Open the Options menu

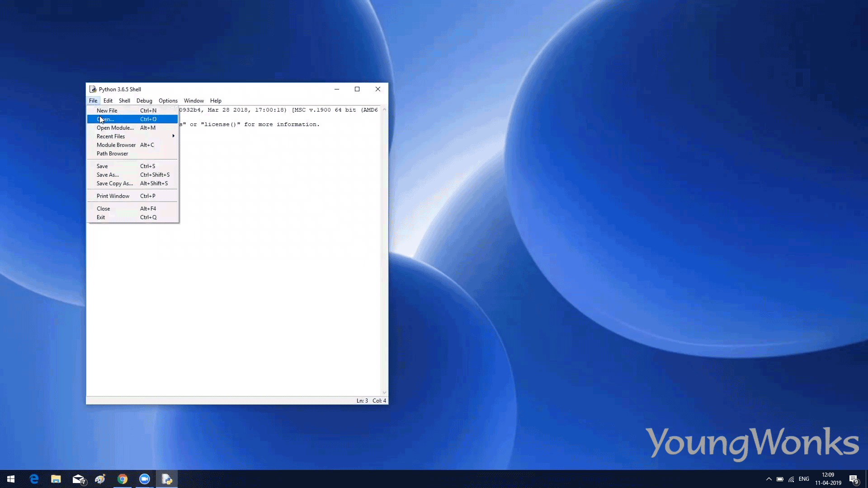point(168,101)
